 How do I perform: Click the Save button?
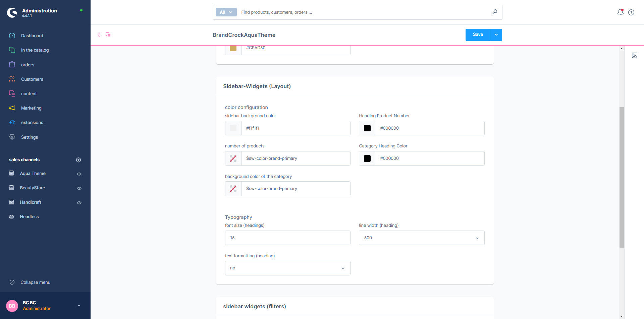478,35
